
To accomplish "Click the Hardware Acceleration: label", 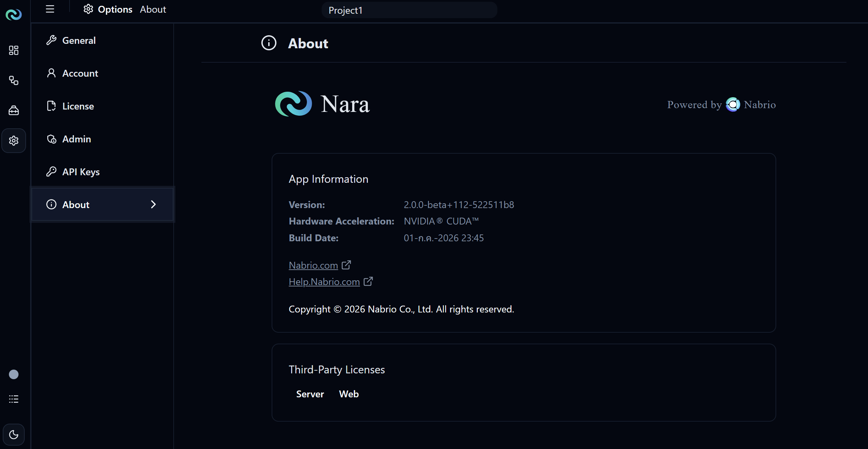I will pos(342,221).
